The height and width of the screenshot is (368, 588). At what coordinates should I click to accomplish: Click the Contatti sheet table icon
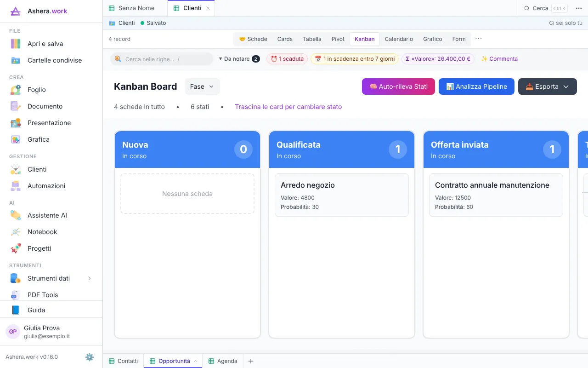pyautogui.click(x=112, y=361)
